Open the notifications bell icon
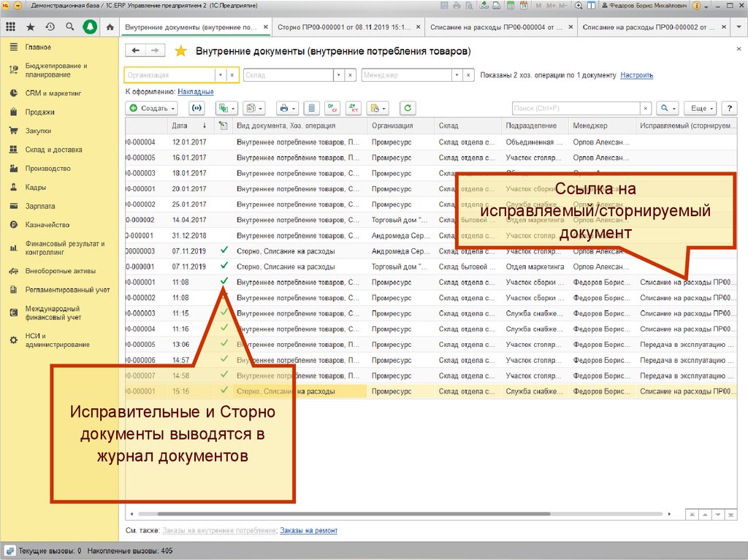748x560 pixels. point(90,27)
